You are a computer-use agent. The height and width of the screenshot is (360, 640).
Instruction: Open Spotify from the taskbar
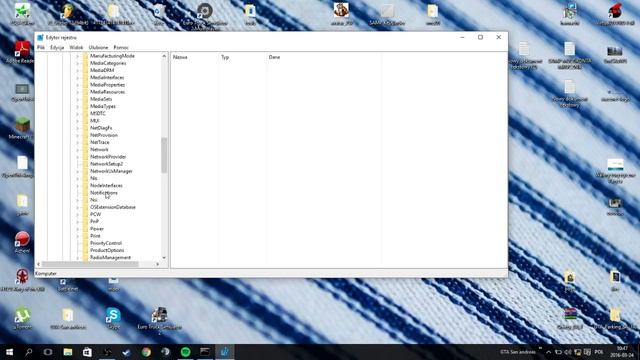(x=185, y=352)
